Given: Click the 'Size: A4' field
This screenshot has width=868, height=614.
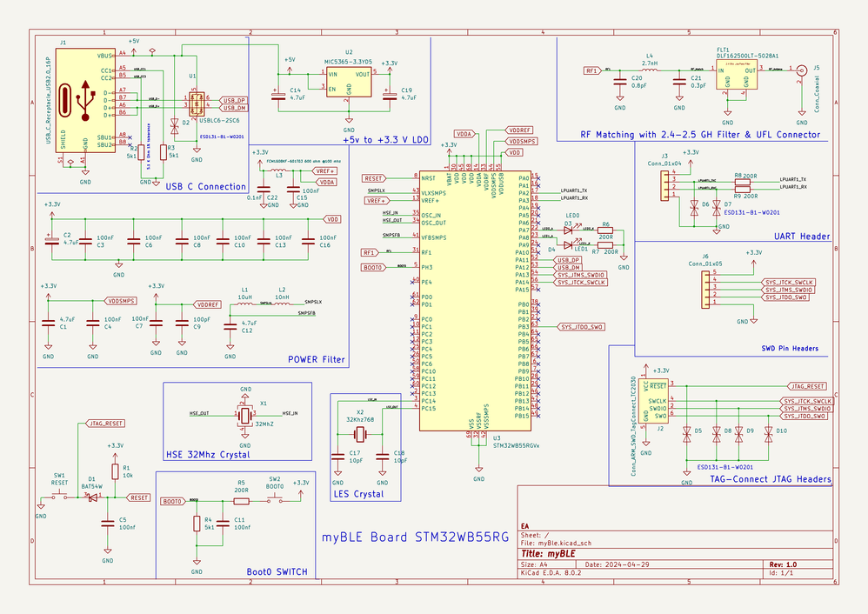Looking at the screenshot, I should (x=534, y=564).
